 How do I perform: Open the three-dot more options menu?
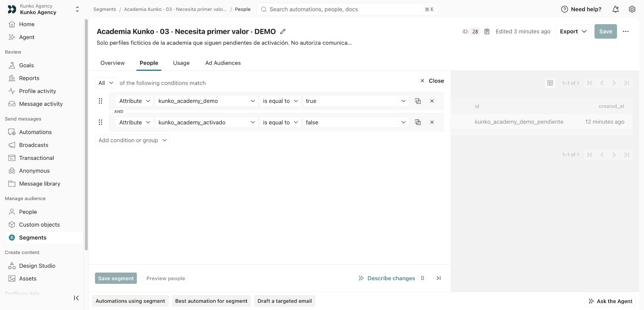pyautogui.click(x=625, y=31)
